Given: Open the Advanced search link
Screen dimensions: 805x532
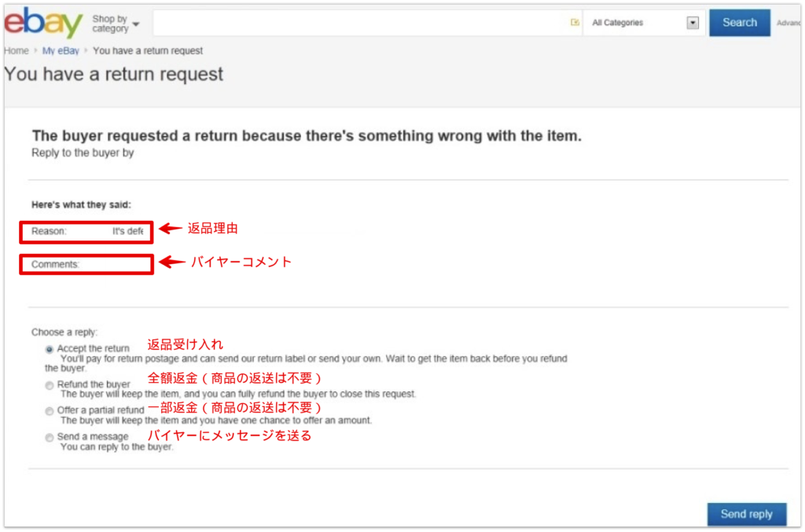Looking at the screenshot, I should 788,23.
